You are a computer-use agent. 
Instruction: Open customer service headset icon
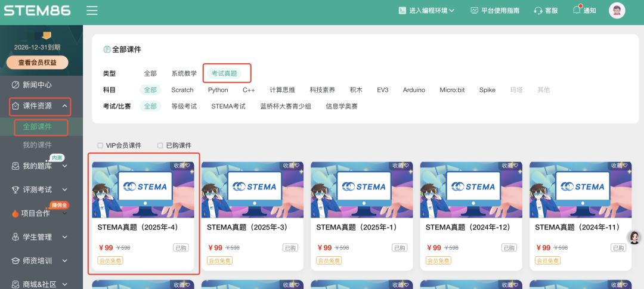[x=538, y=11]
